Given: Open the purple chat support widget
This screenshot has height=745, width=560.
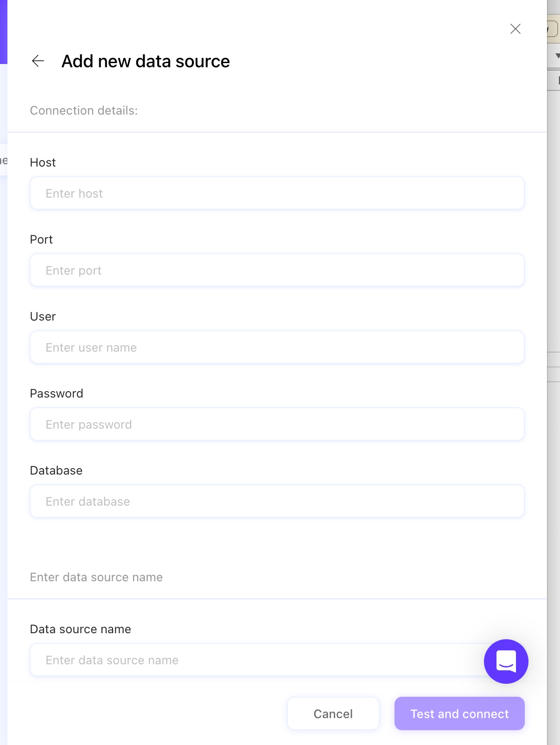Looking at the screenshot, I should [506, 661].
